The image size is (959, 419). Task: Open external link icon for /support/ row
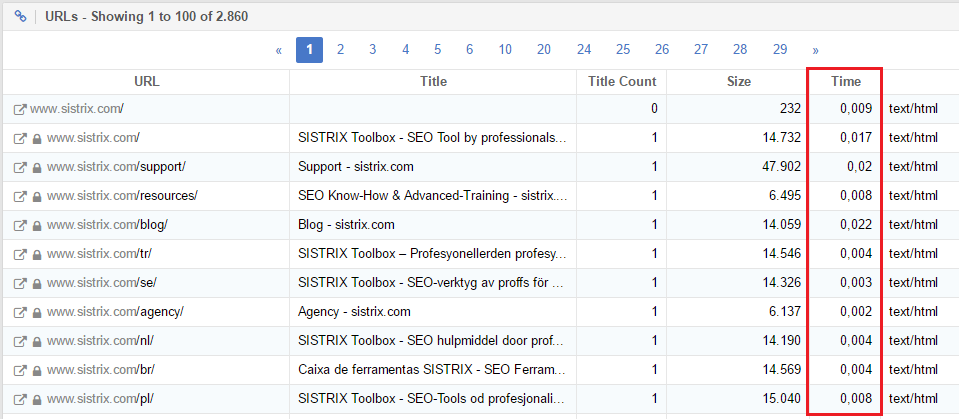(20, 167)
